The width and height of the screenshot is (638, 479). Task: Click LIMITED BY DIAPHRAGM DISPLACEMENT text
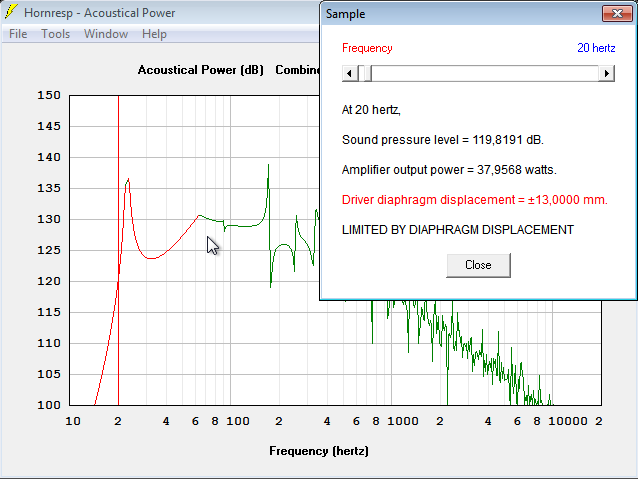coord(458,230)
